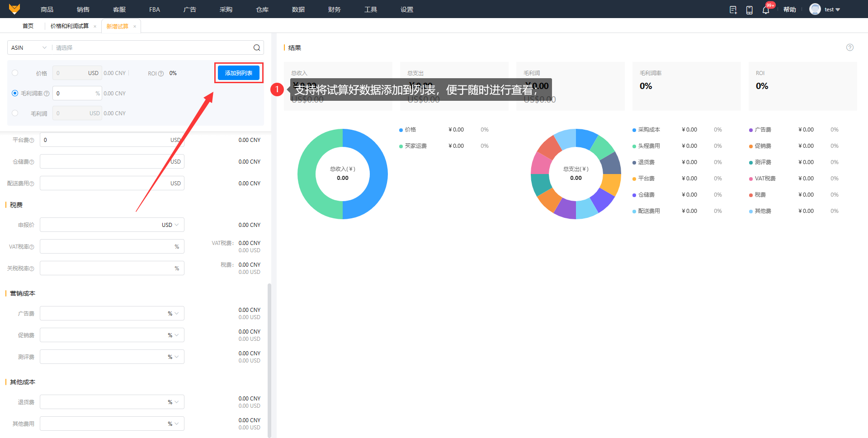Viewport: 868px width, 438px height.
Task: Click the mobile phone icon in top bar
Action: coord(749,10)
